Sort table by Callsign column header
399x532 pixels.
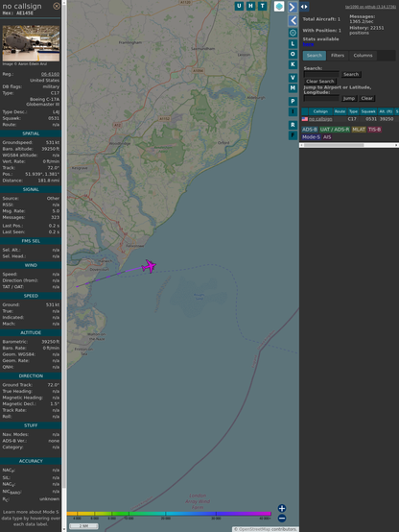tap(320, 111)
